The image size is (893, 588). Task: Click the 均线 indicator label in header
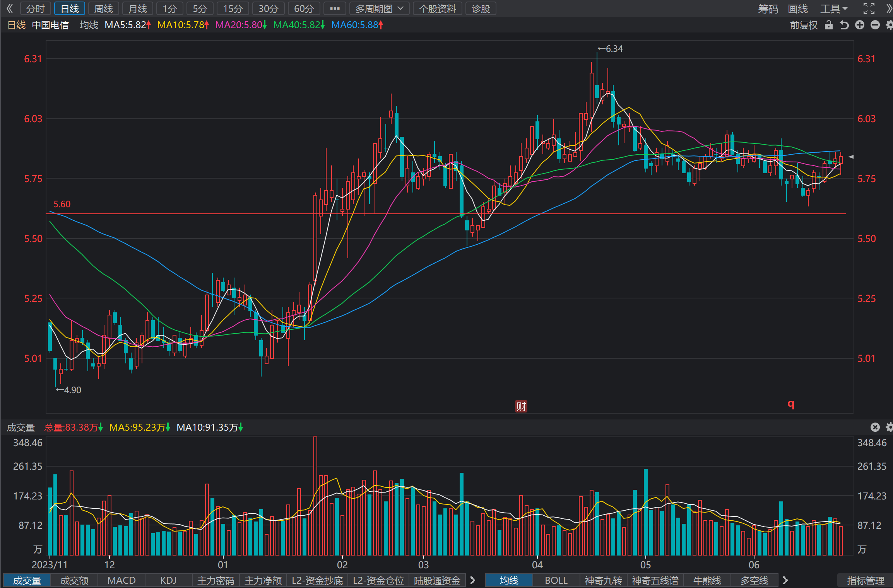[89, 25]
